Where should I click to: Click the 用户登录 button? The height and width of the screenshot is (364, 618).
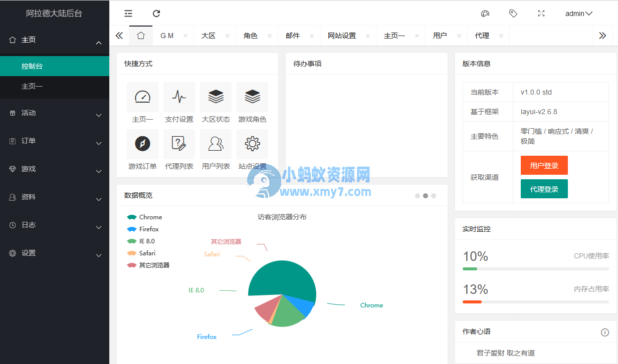tap(544, 166)
